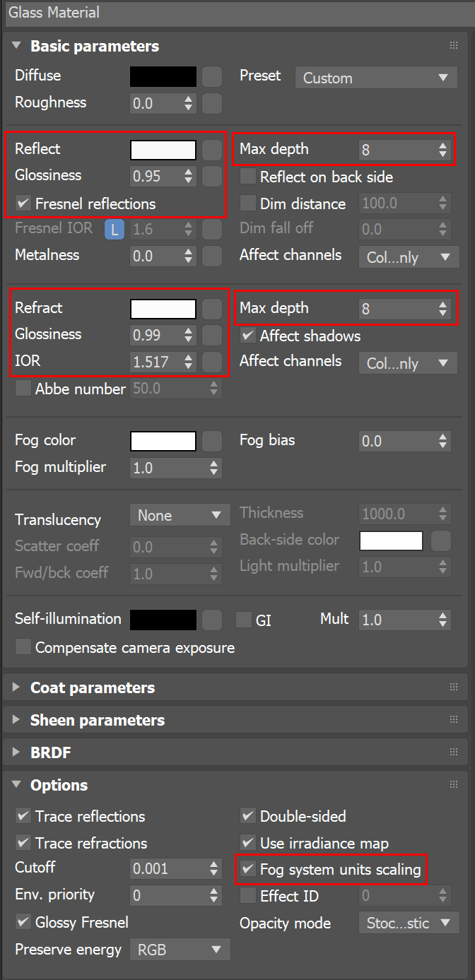This screenshot has height=980, width=475.
Task: Click the map button next to Fog color
Action: (212, 441)
